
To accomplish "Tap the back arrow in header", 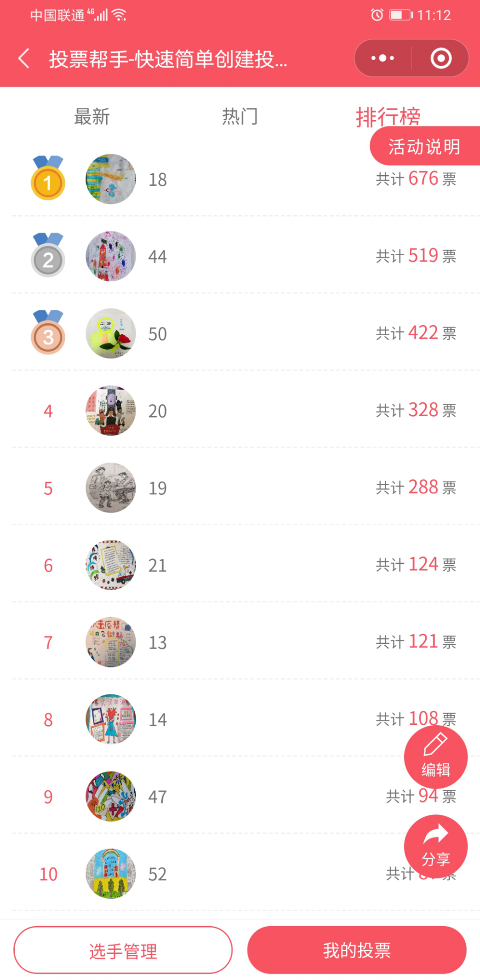I will tap(24, 59).
